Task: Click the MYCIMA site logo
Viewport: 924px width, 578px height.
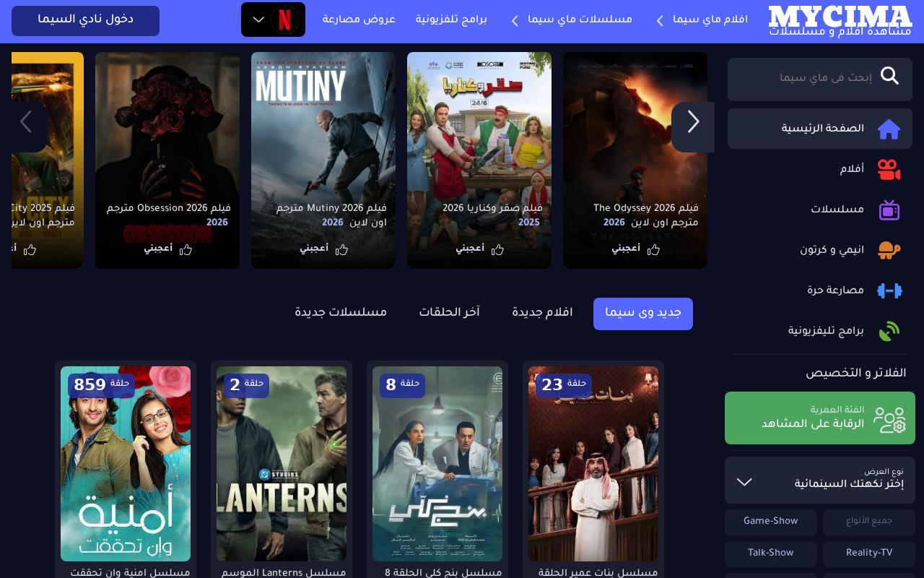Action: coord(840,21)
